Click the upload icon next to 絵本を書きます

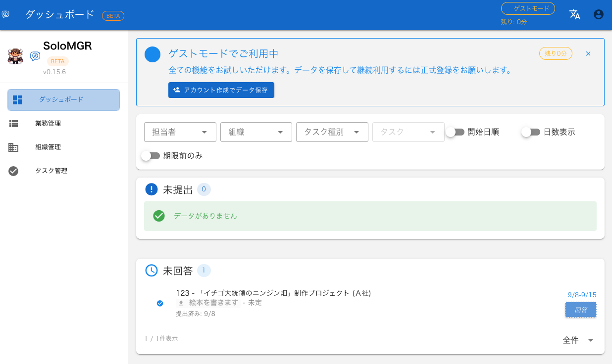(181, 303)
